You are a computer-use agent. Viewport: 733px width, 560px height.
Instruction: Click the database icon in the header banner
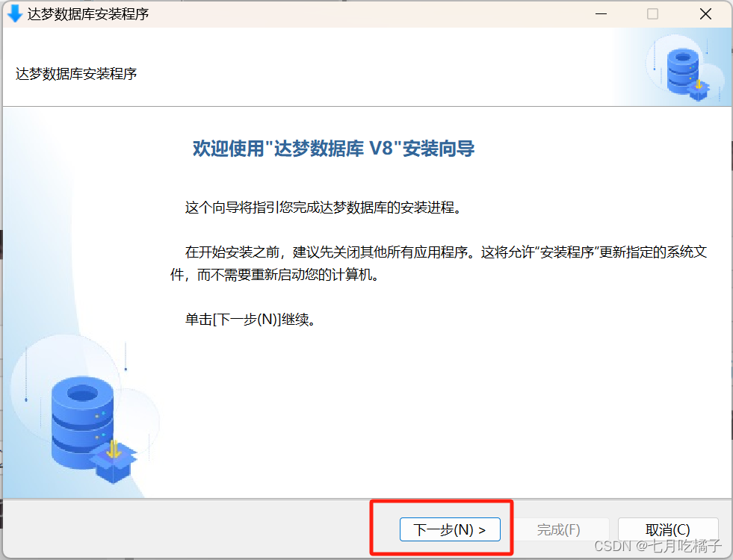pos(687,74)
